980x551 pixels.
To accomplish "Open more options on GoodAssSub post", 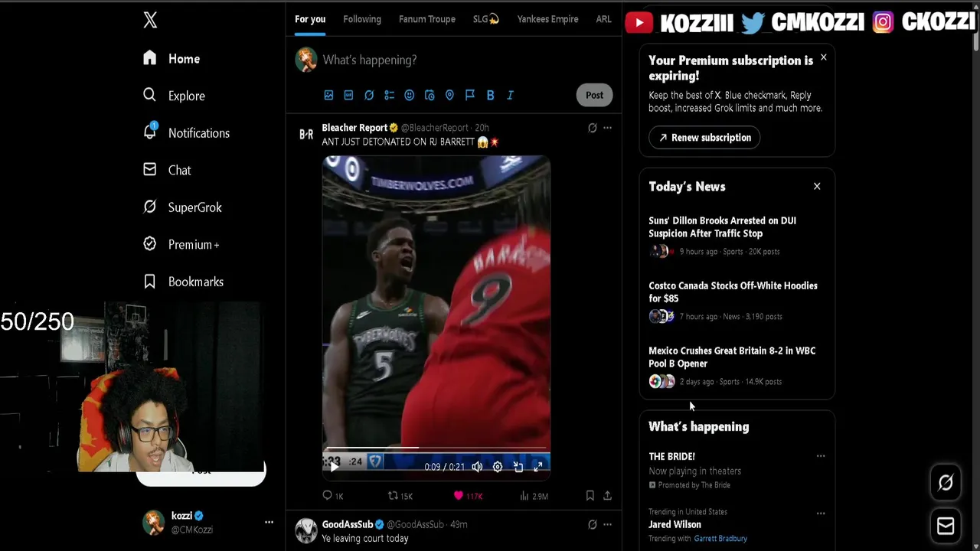I will coord(607,524).
